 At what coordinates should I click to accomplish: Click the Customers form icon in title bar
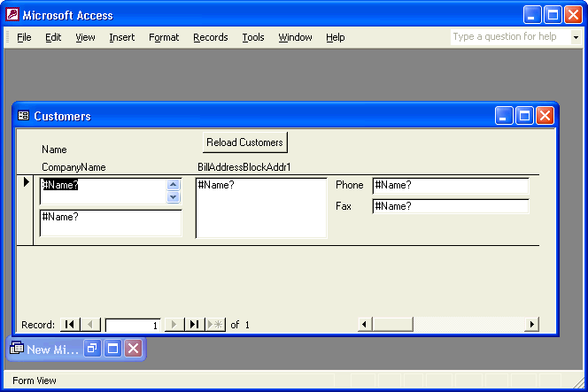23,116
